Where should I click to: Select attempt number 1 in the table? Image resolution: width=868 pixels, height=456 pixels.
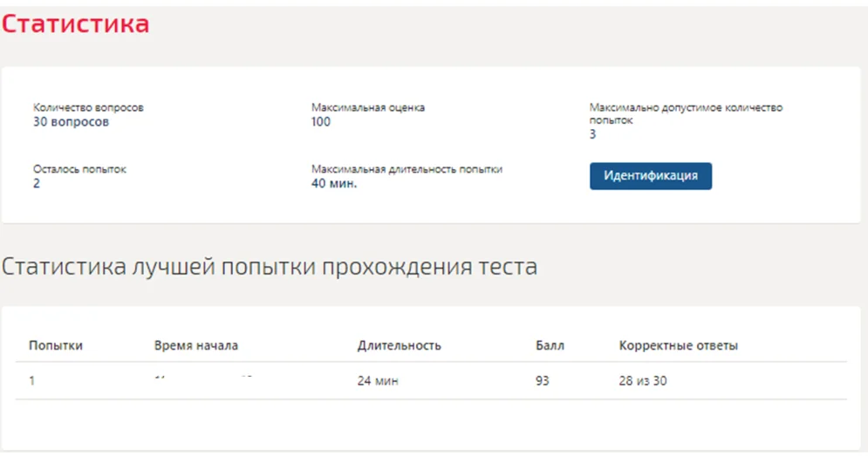point(32,381)
